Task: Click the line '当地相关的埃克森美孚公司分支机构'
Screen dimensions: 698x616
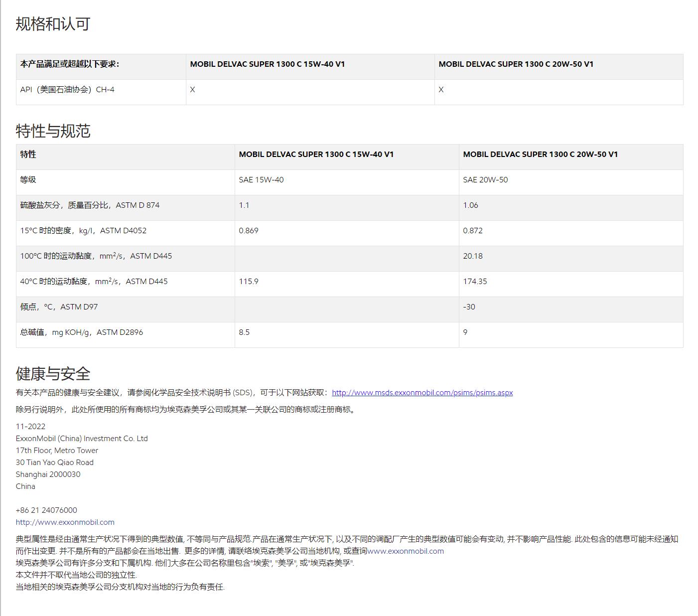Action: pos(121,587)
